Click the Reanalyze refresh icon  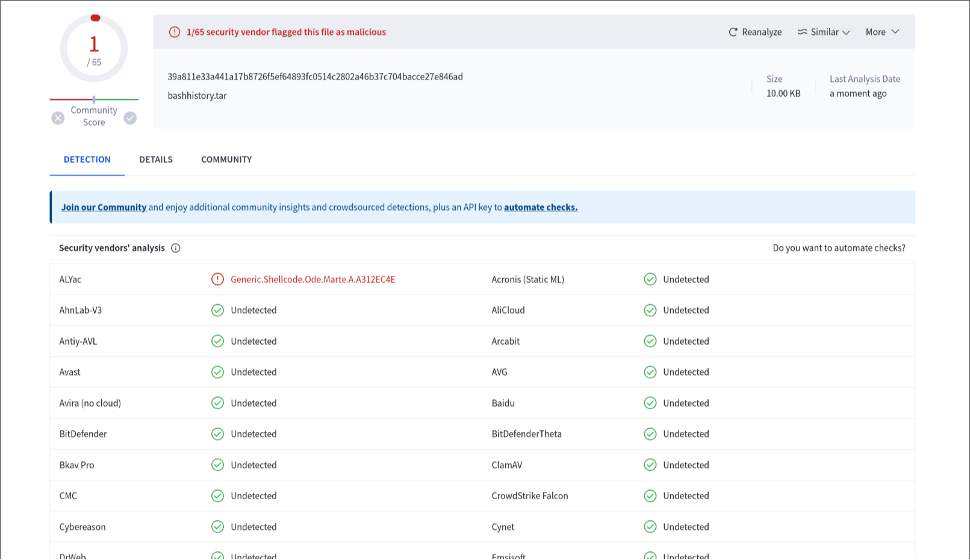coord(733,32)
